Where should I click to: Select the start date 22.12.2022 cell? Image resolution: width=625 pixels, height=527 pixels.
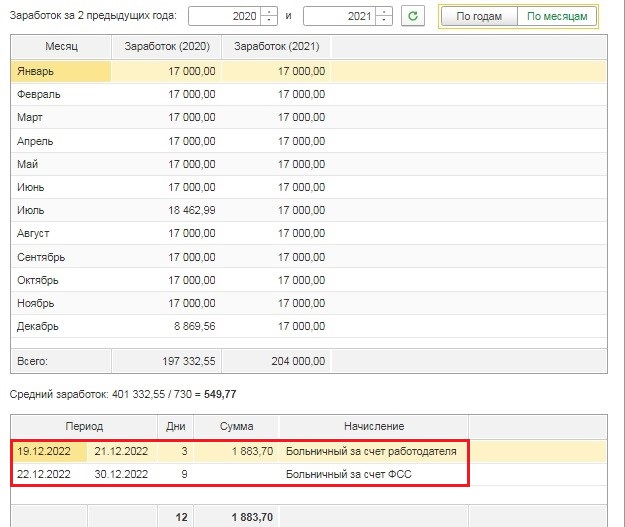point(49,474)
